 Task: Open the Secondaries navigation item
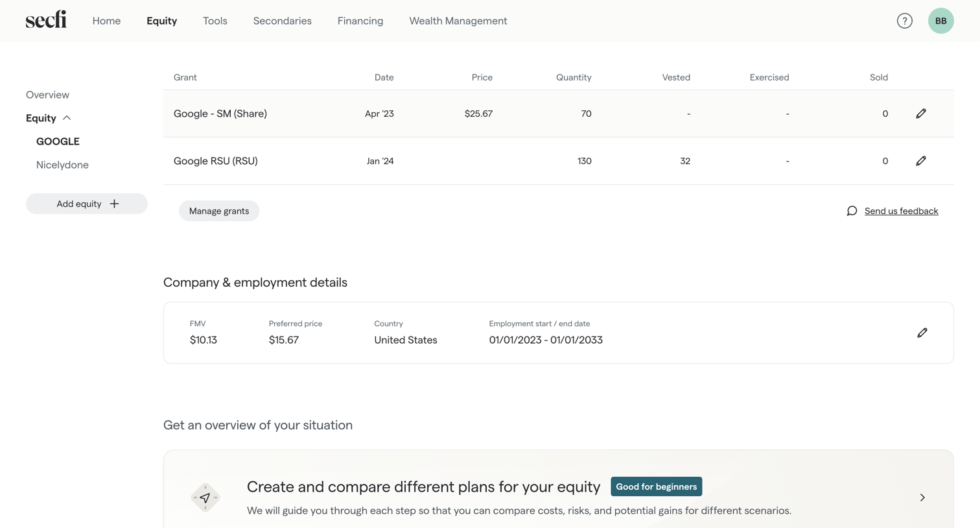[x=282, y=21]
